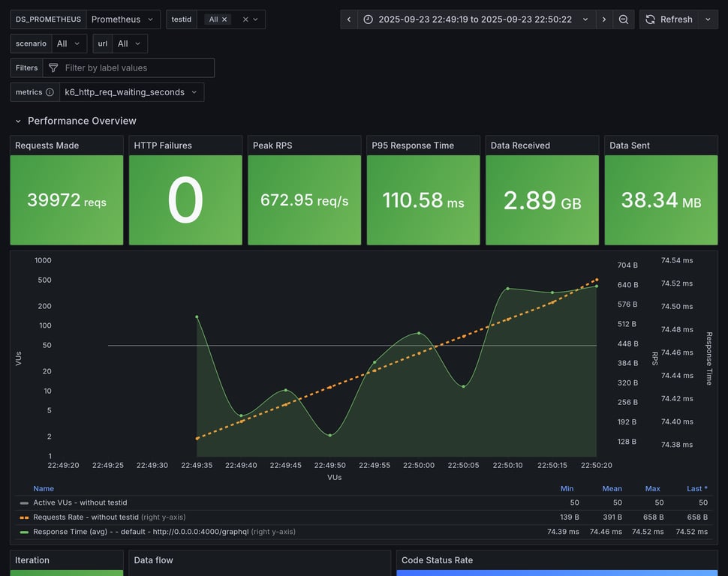Click the filter funnel icon

53,67
